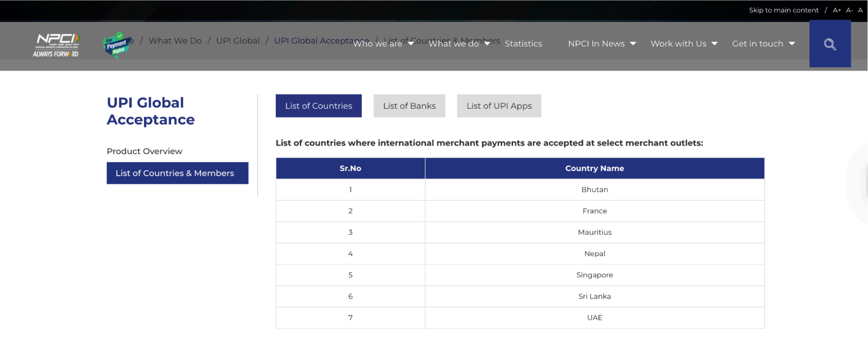Click the Country Name column header
Image resolution: width=868 pixels, height=343 pixels.
point(595,168)
